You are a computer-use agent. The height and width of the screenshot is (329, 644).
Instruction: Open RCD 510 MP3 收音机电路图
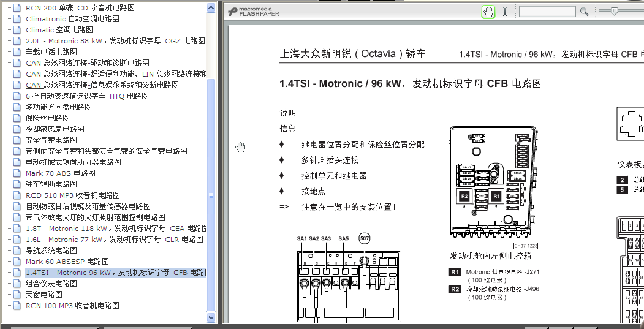[x=73, y=195]
